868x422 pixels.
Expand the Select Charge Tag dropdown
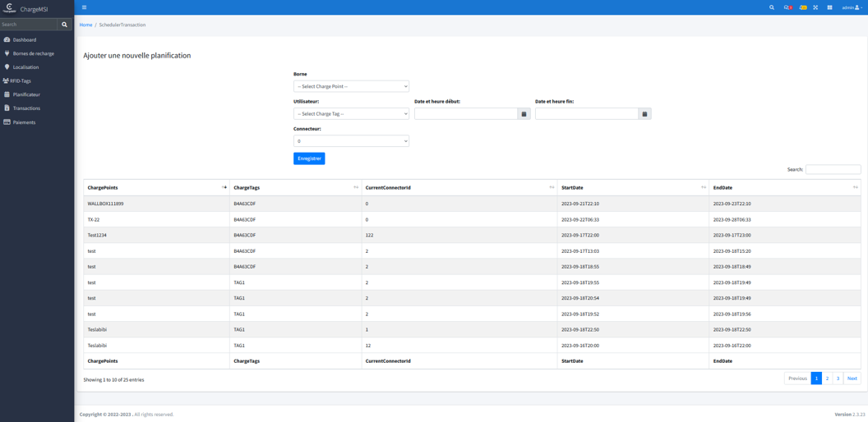click(351, 114)
